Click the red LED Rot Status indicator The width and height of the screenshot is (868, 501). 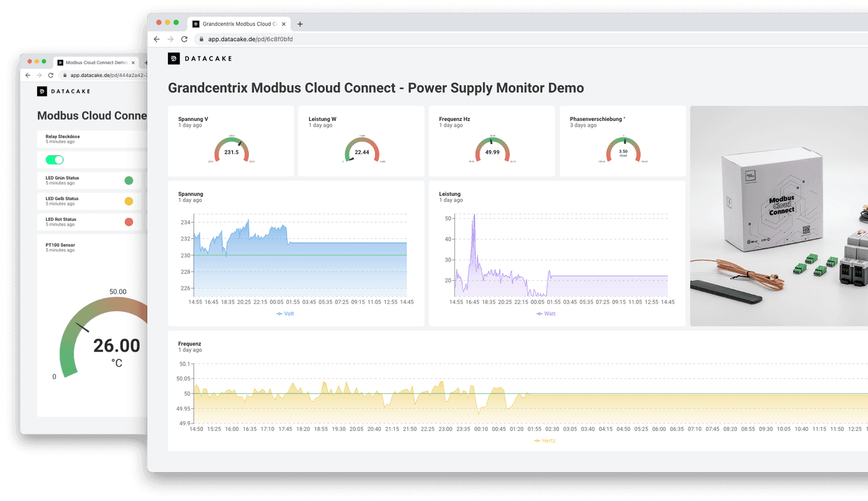pyautogui.click(x=129, y=222)
